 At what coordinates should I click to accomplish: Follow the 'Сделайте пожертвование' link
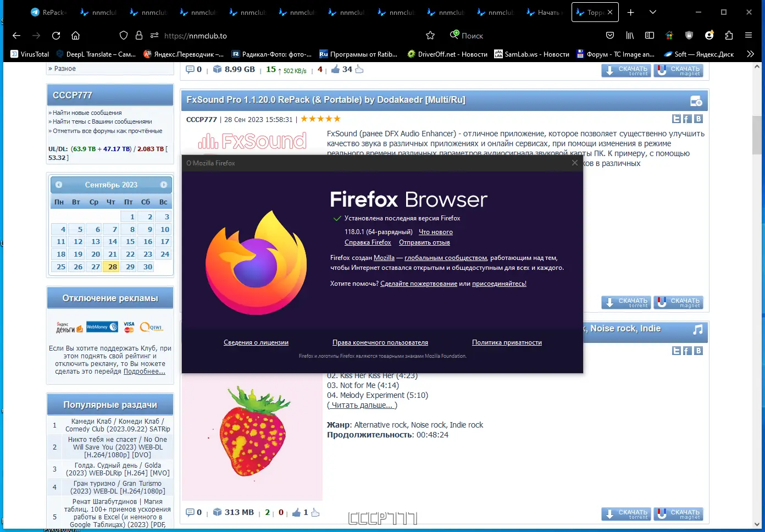click(x=419, y=284)
